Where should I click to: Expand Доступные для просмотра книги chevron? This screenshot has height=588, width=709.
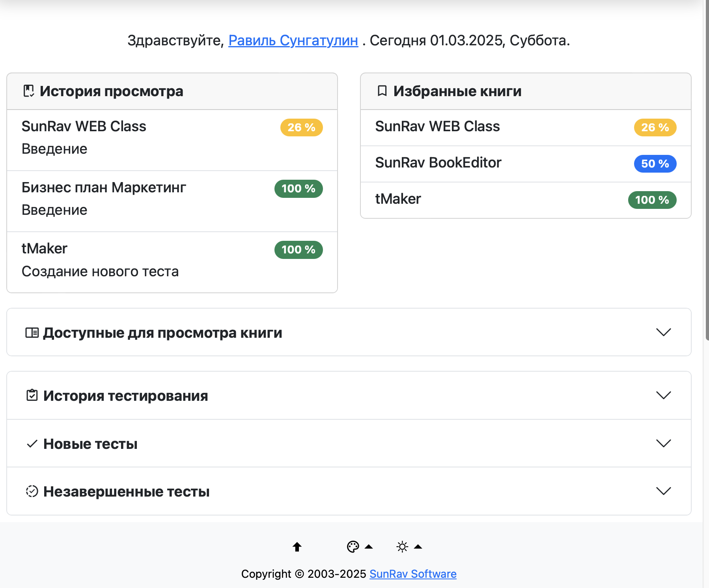pos(663,332)
